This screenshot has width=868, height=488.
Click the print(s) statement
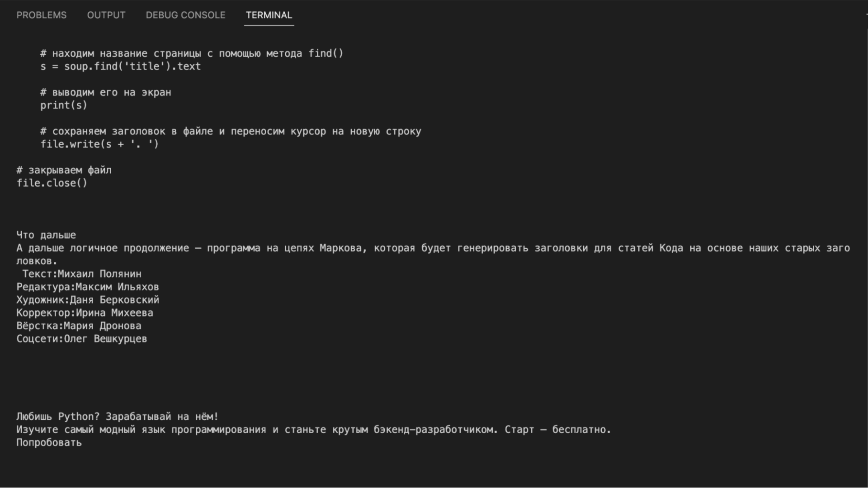pos(63,105)
